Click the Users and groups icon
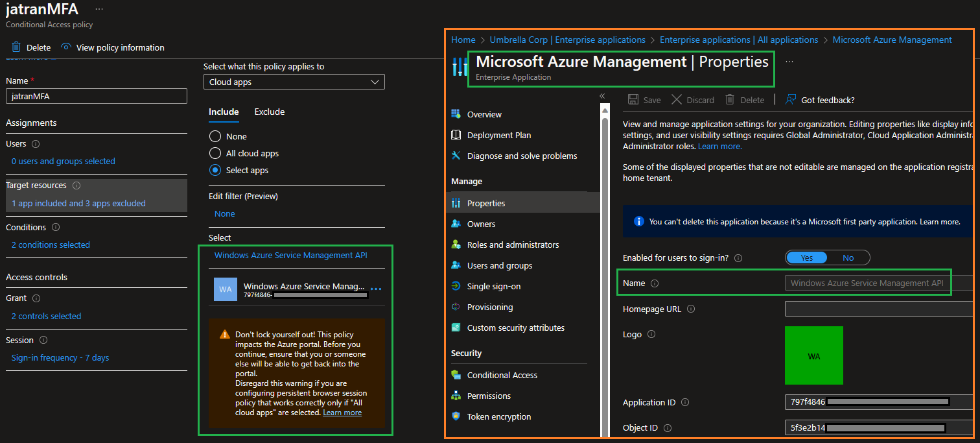The height and width of the screenshot is (443, 980). [x=456, y=265]
